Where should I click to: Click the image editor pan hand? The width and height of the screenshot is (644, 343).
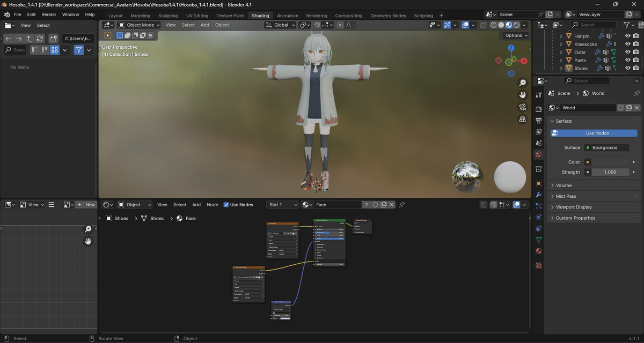pyautogui.click(x=89, y=241)
